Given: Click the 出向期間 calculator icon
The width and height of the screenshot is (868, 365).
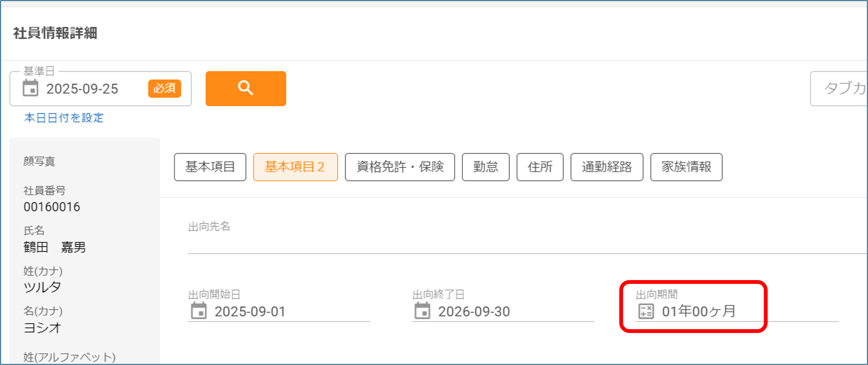Looking at the screenshot, I should (646, 312).
